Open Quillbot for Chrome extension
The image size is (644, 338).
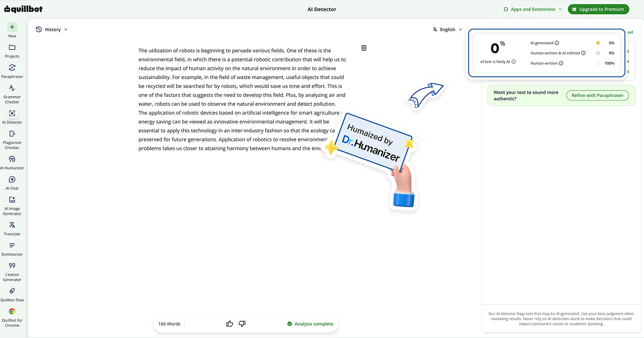point(12,316)
